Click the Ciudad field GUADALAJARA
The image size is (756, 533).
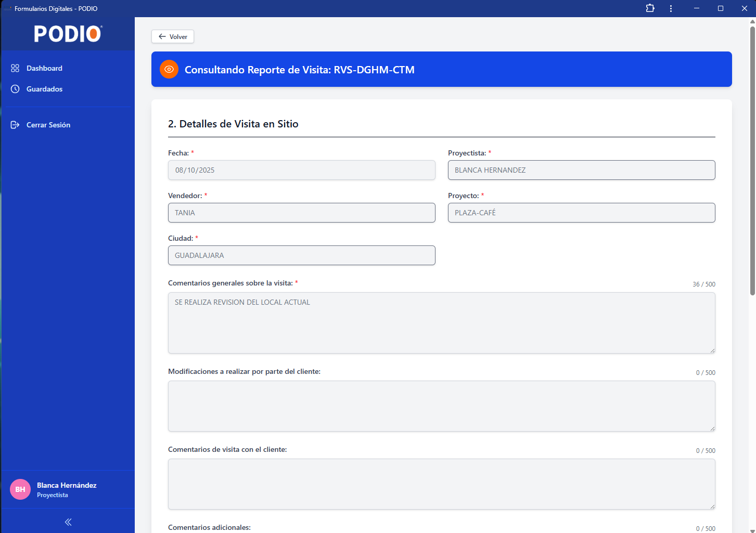click(x=302, y=255)
